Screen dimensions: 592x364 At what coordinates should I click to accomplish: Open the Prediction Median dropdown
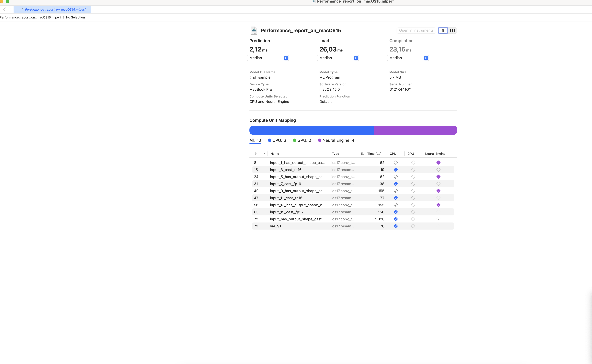268,58
